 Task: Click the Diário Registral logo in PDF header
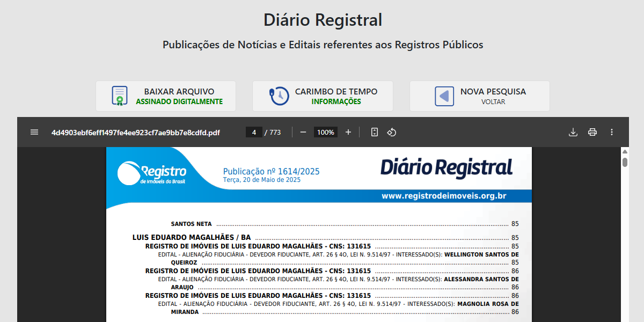pyautogui.click(x=447, y=167)
